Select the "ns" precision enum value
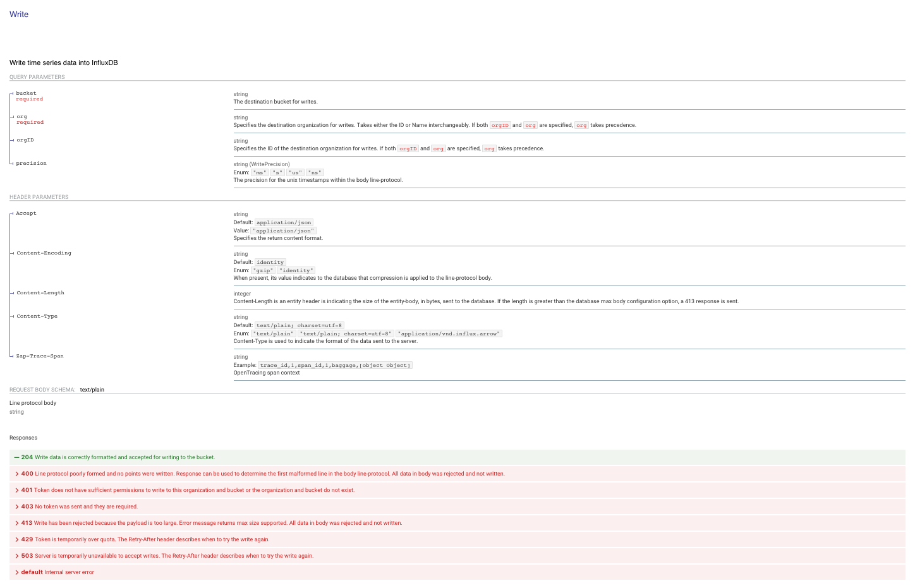This screenshot has width=915, height=588. coord(315,172)
